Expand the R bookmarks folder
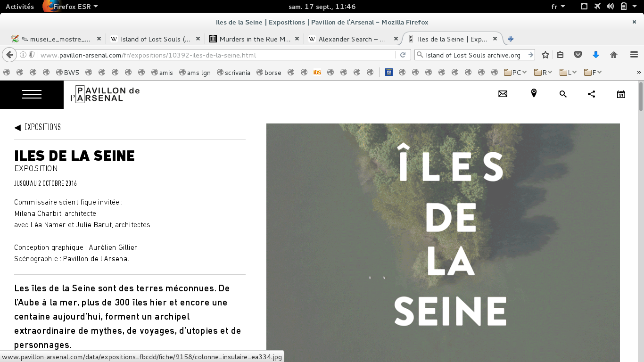Screen dimensions: 644x362 pos(544,73)
